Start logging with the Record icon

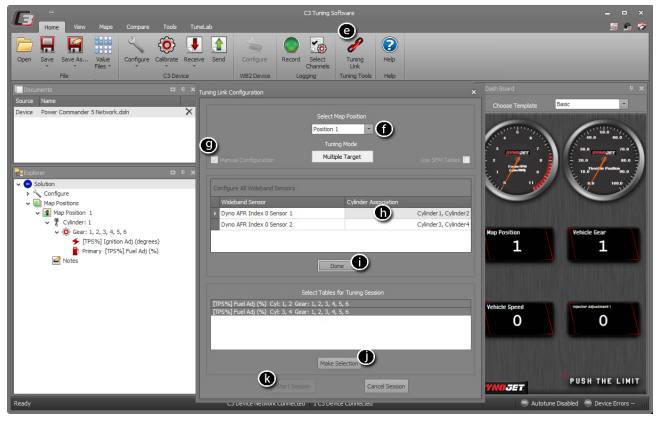(x=291, y=45)
